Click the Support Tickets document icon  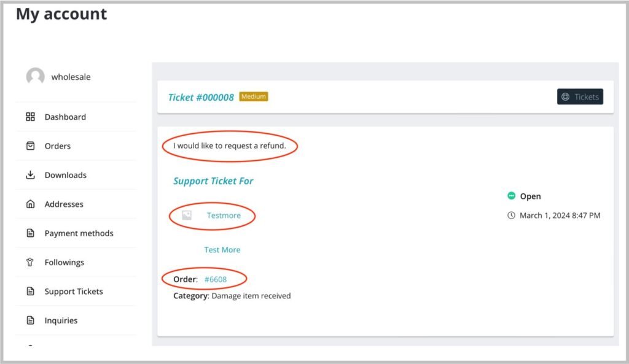click(30, 292)
